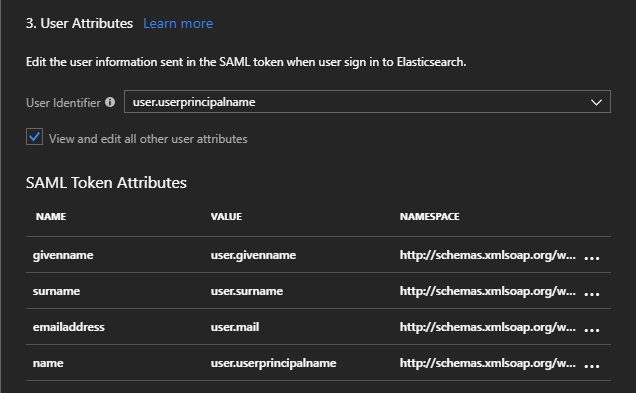The width and height of the screenshot is (636, 393).
Task: Click the user.mail value cell
Action: tap(235, 327)
